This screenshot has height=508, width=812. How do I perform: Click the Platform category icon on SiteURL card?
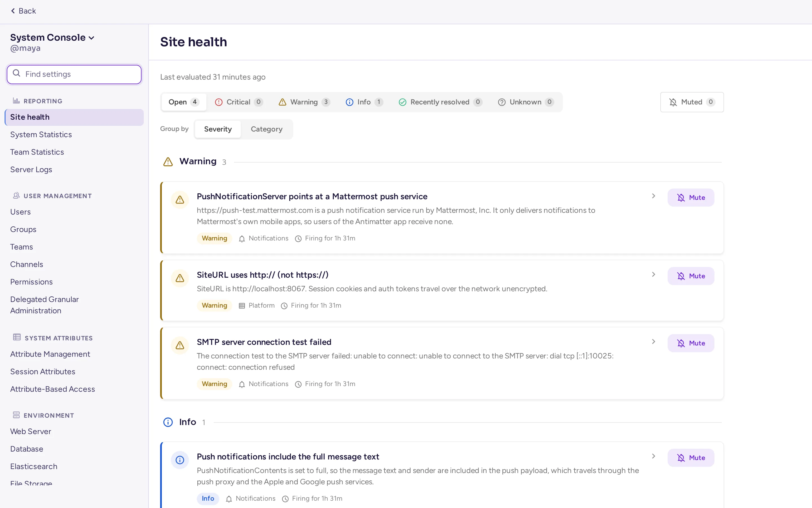coord(242,306)
